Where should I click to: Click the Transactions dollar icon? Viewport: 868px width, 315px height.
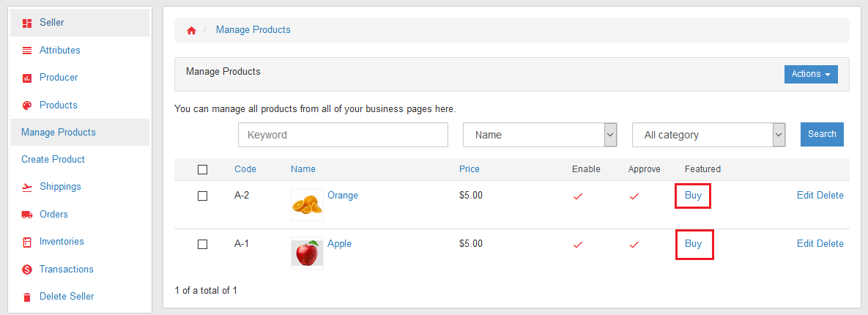[26, 270]
